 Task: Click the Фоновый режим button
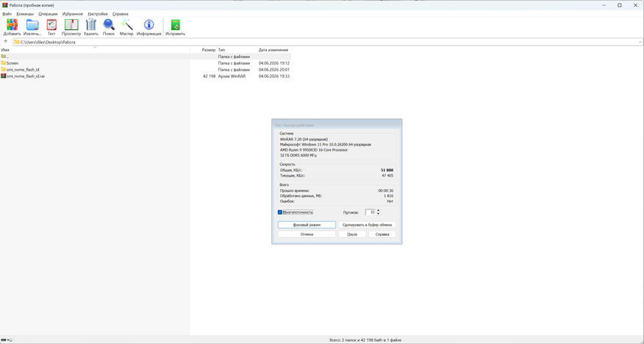coord(307,225)
